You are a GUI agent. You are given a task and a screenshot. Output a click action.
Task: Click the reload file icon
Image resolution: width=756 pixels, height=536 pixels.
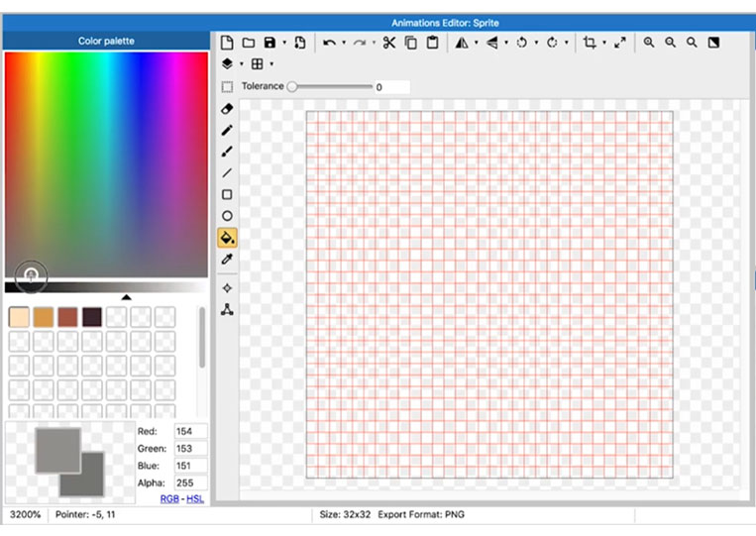pos(300,43)
